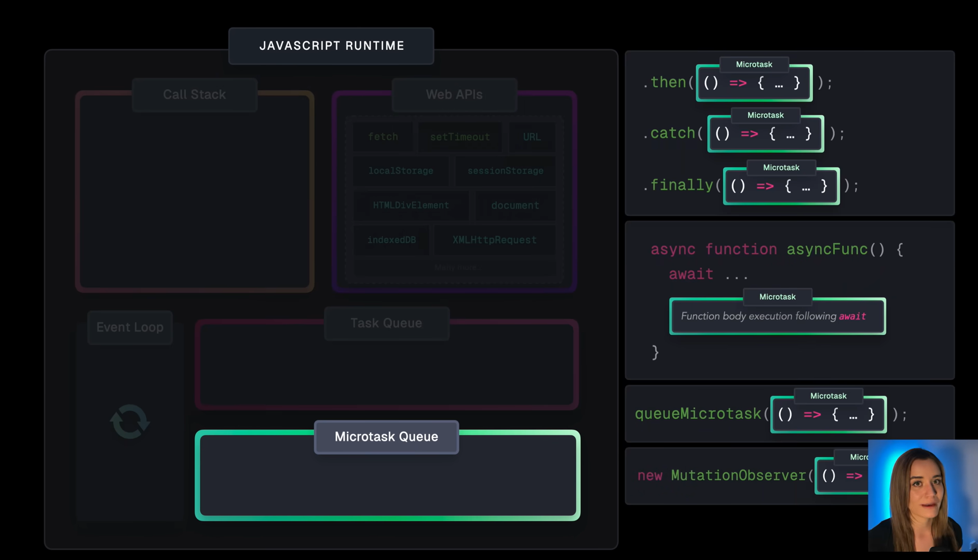Screen dimensions: 978x560
Task: Click the XMLHttpRequest tile
Action: pos(494,240)
